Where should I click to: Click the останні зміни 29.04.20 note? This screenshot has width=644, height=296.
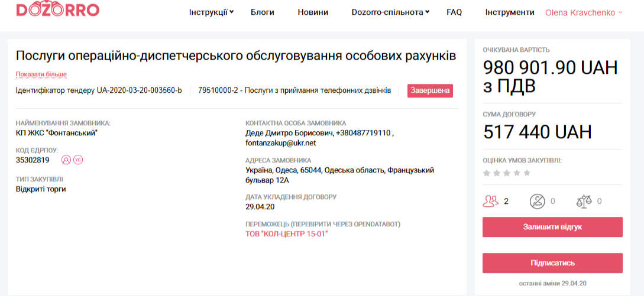tap(552, 283)
